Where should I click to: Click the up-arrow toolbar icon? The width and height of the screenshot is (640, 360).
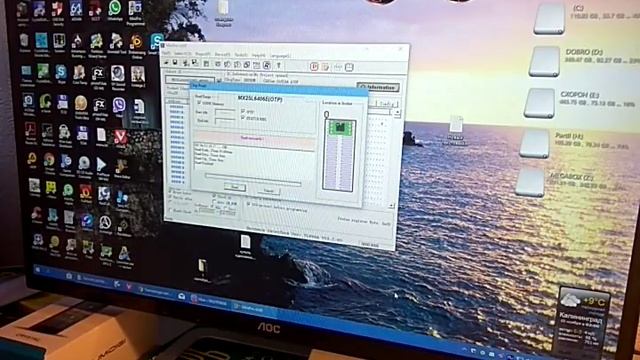point(279,65)
